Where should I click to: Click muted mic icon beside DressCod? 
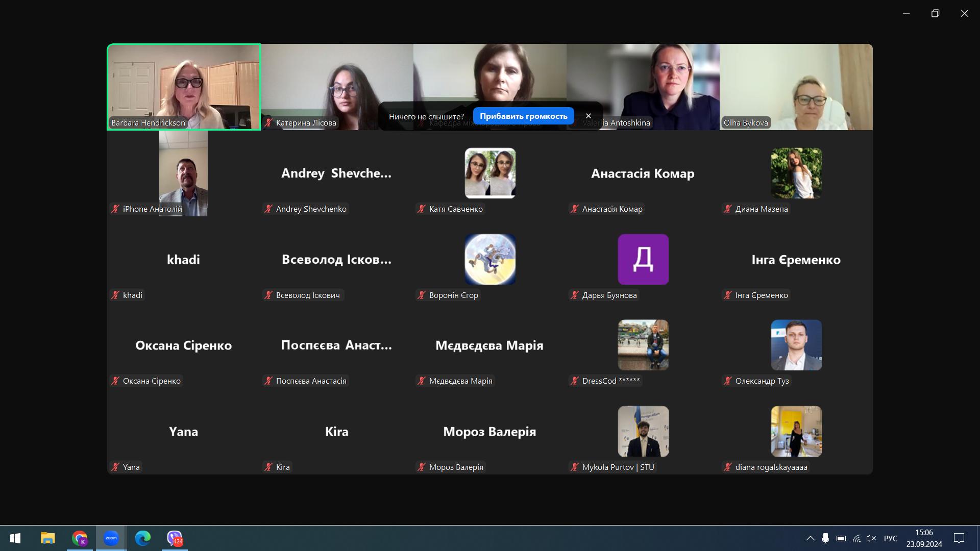coord(575,381)
